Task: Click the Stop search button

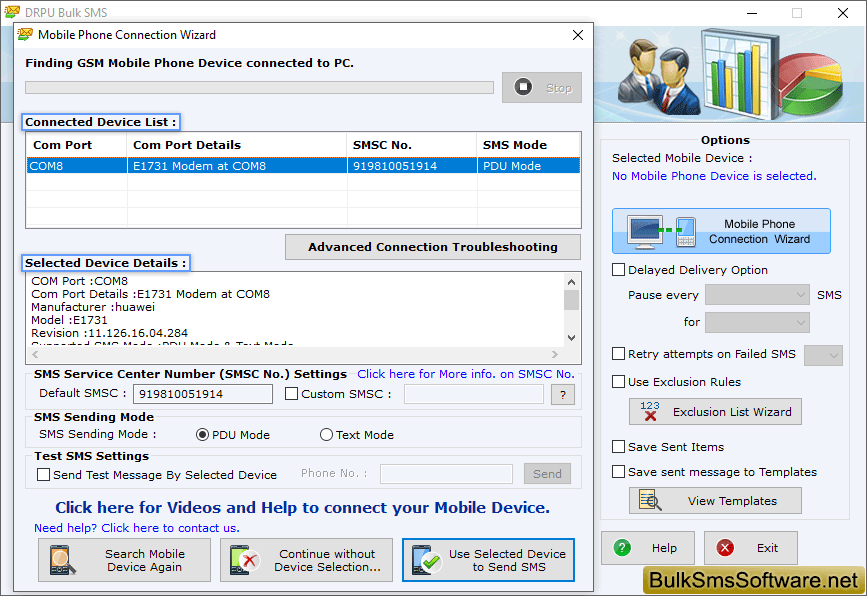Action: 541,87
